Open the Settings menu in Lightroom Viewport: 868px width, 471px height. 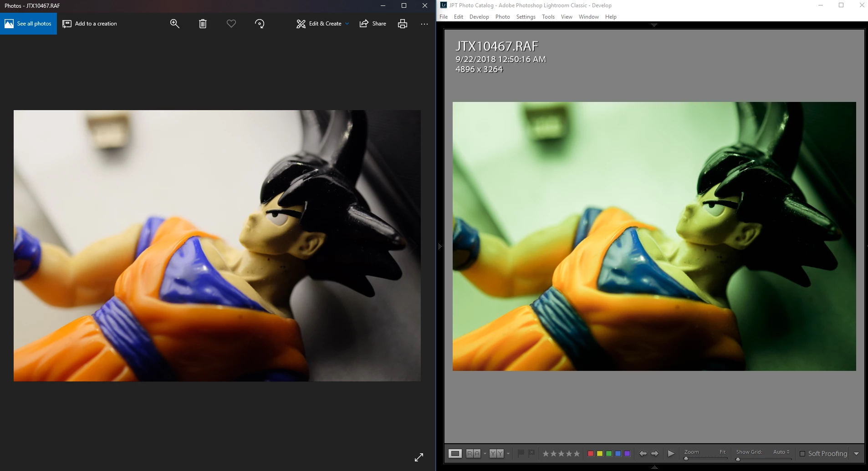[526, 17]
